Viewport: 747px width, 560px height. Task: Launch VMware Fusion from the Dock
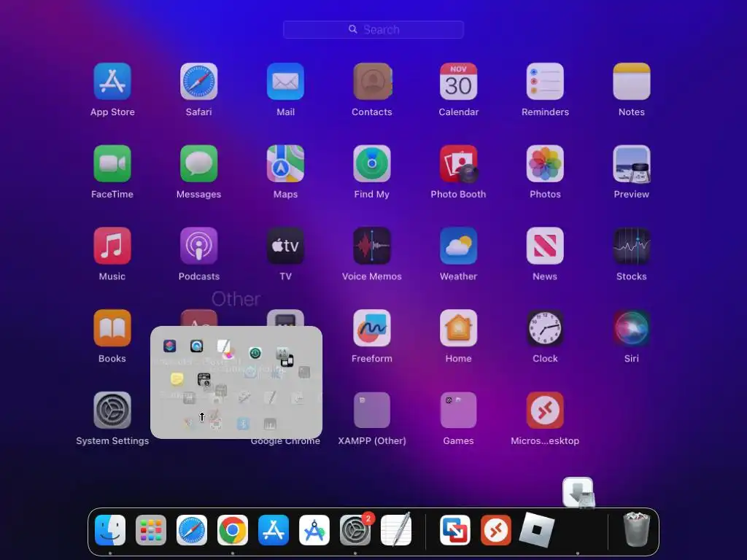(x=455, y=530)
